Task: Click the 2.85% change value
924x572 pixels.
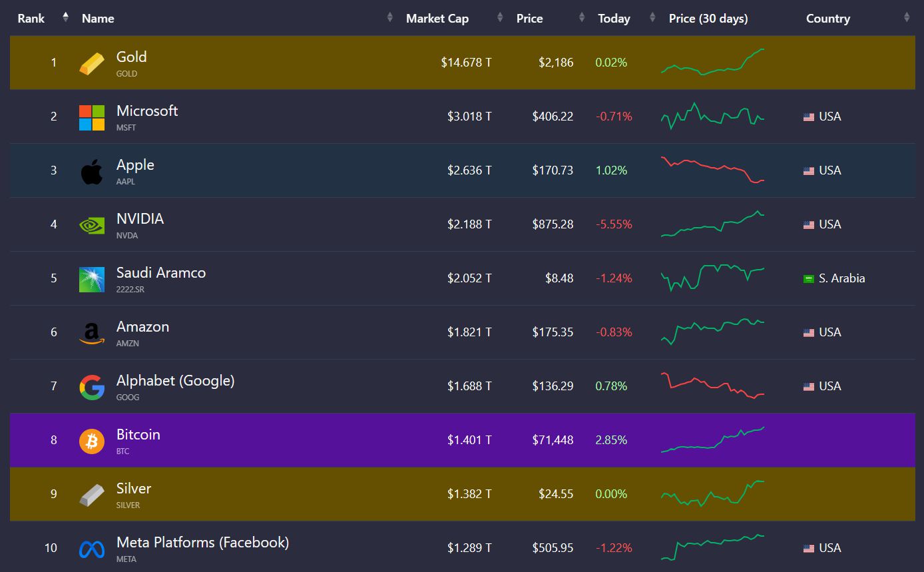Action: pyautogui.click(x=611, y=441)
